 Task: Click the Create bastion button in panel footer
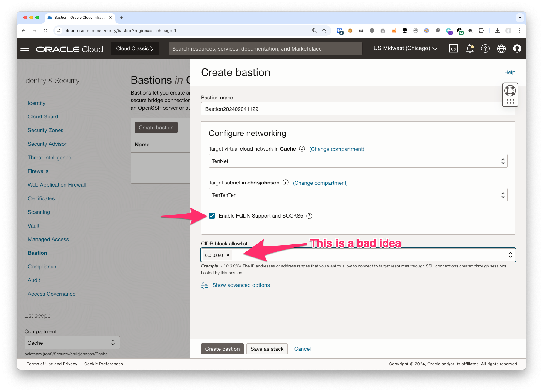coord(222,349)
